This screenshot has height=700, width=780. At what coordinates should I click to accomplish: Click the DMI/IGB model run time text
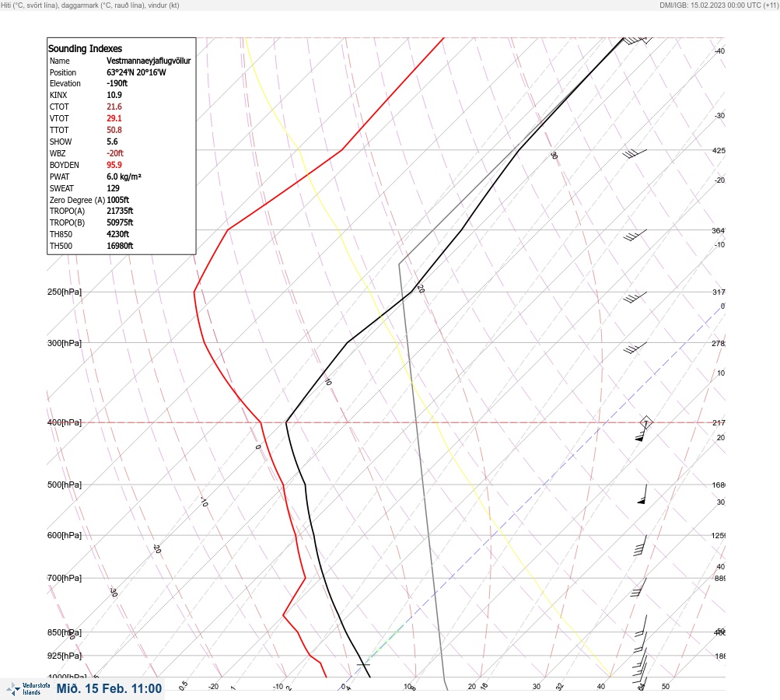[719, 5]
